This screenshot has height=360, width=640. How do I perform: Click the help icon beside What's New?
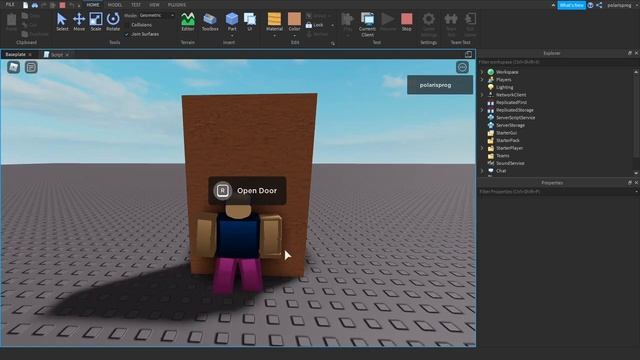tap(591, 5)
